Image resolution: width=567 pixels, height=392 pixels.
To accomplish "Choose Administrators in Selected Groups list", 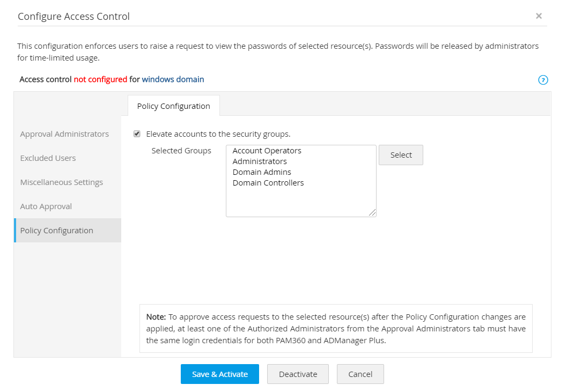I will coord(260,161).
